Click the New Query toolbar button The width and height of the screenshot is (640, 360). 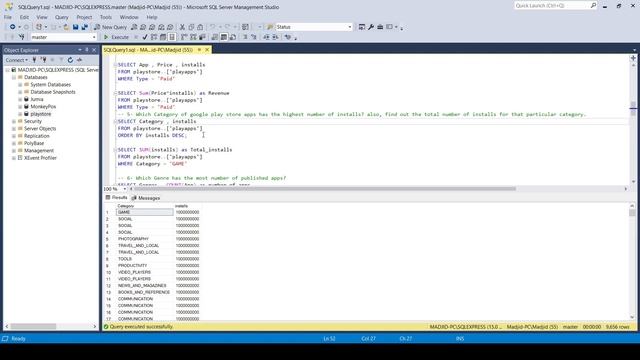click(x=110, y=27)
